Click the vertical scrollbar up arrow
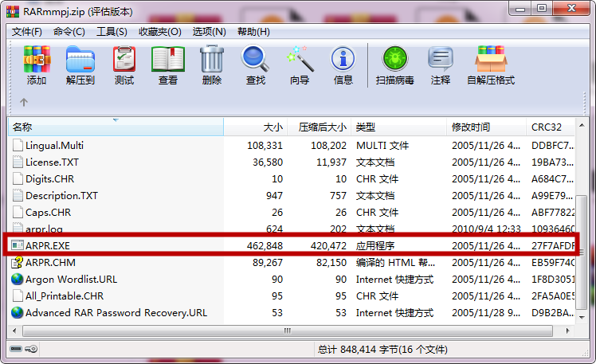Viewport: 596px width, 364px height. tap(582, 124)
